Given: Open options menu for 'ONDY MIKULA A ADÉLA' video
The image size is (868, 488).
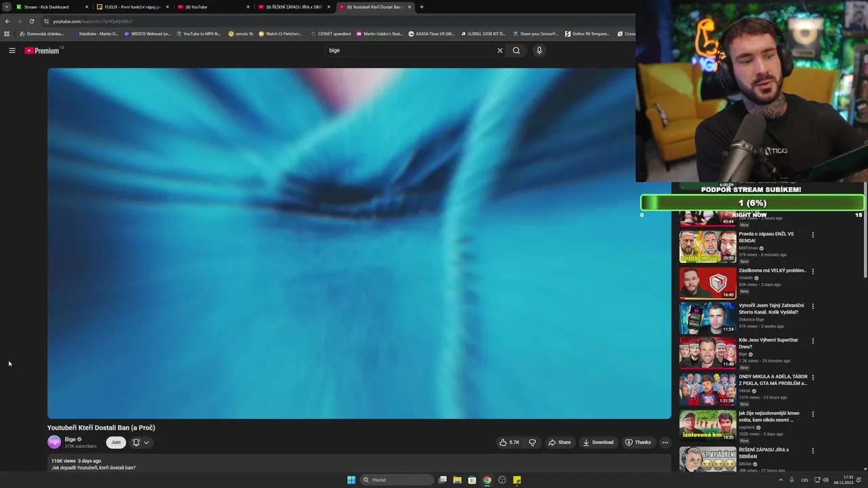Looking at the screenshot, I should (813, 378).
